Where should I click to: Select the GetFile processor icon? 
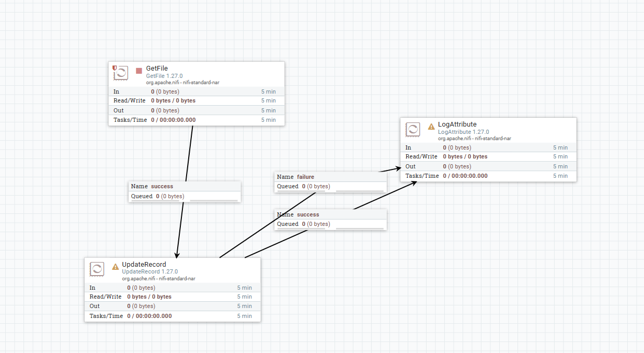coord(121,73)
